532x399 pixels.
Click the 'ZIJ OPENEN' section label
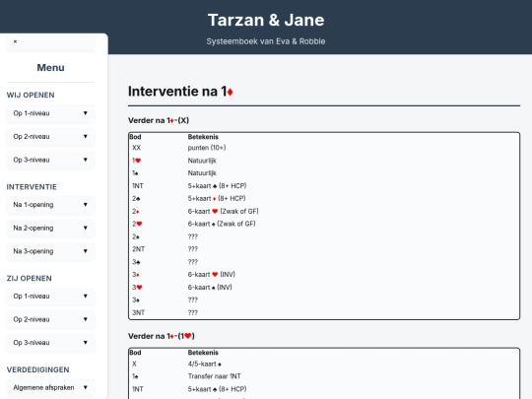pyautogui.click(x=30, y=278)
